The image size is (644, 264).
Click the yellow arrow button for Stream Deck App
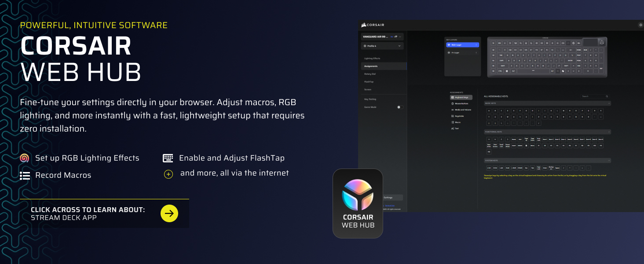click(169, 213)
